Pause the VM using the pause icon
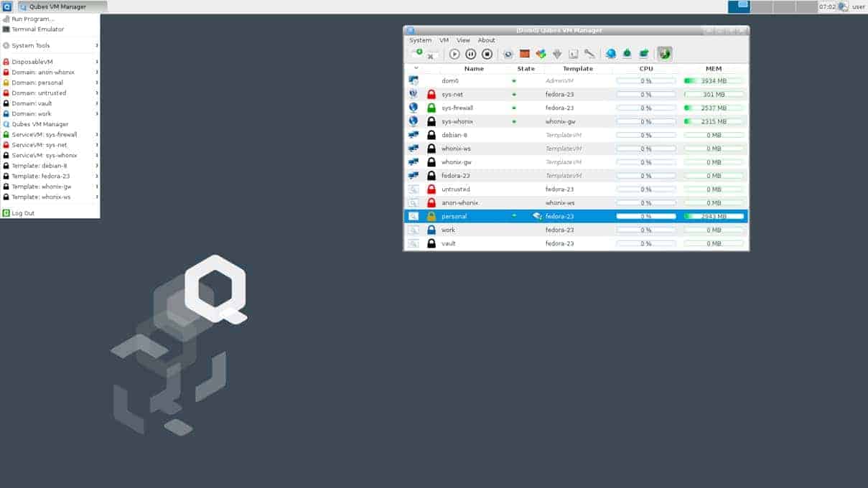 point(471,53)
